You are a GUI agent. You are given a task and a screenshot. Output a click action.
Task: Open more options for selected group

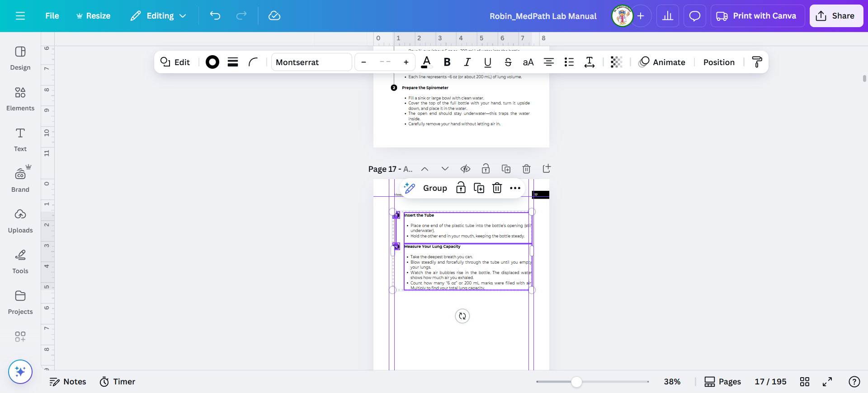click(x=515, y=188)
